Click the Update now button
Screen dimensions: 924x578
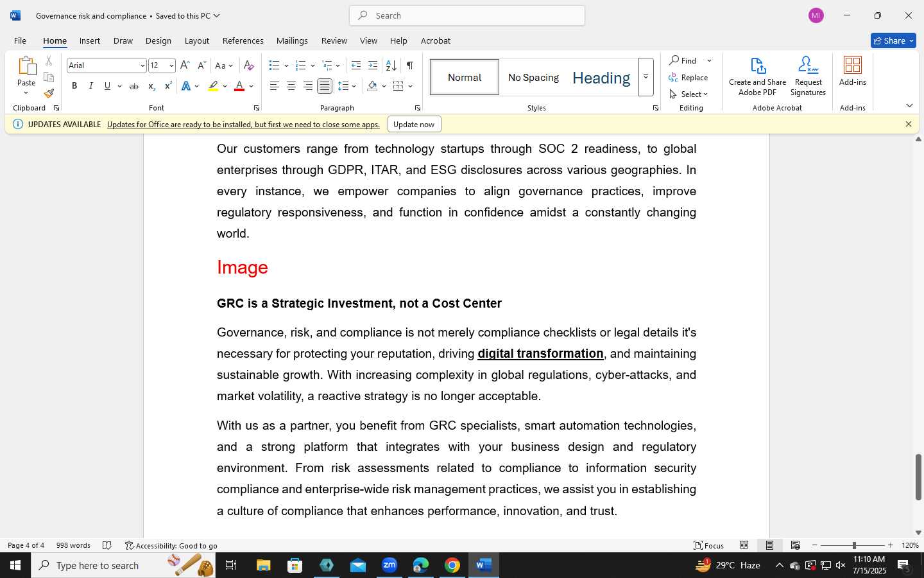pyautogui.click(x=414, y=124)
